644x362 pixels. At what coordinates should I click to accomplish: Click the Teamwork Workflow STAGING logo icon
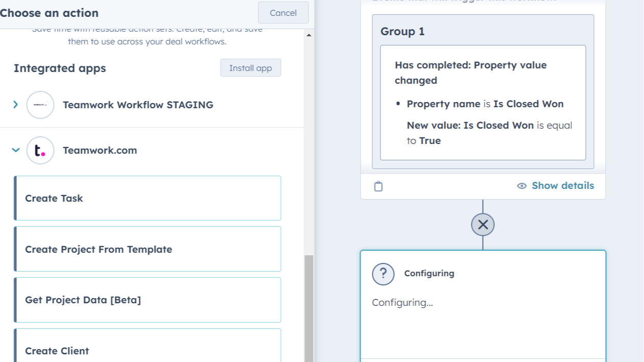[40, 105]
